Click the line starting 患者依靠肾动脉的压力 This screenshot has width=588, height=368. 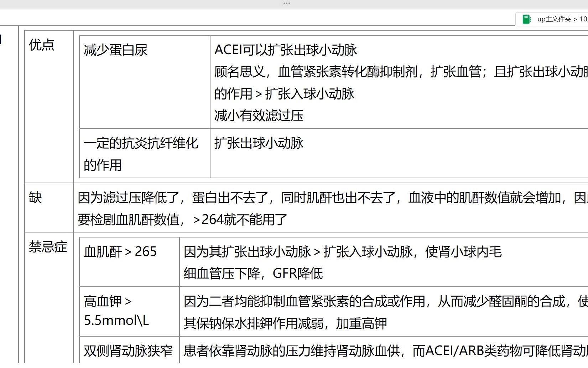click(386, 351)
